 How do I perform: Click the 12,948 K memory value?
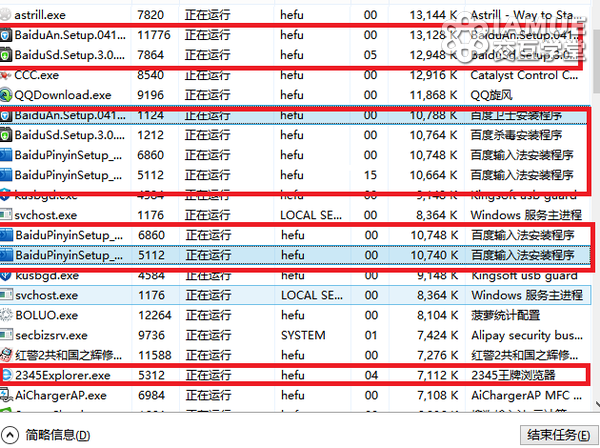tap(434, 55)
